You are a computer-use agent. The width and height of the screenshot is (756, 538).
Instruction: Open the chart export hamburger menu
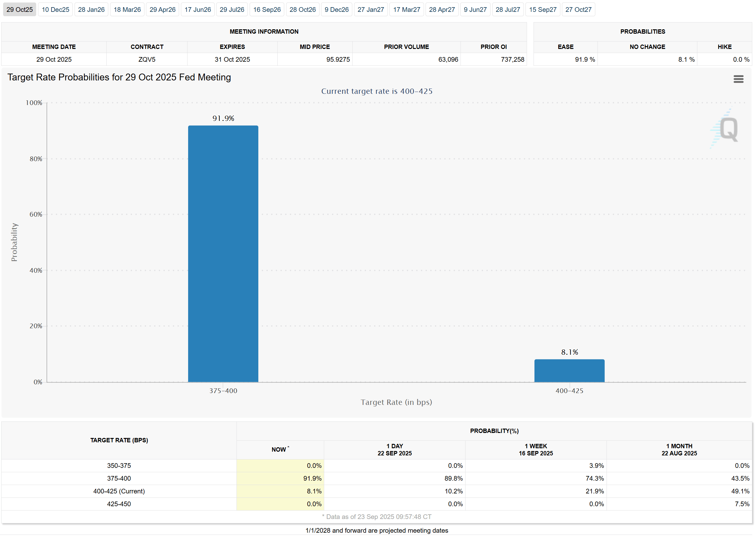click(x=739, y=79)
